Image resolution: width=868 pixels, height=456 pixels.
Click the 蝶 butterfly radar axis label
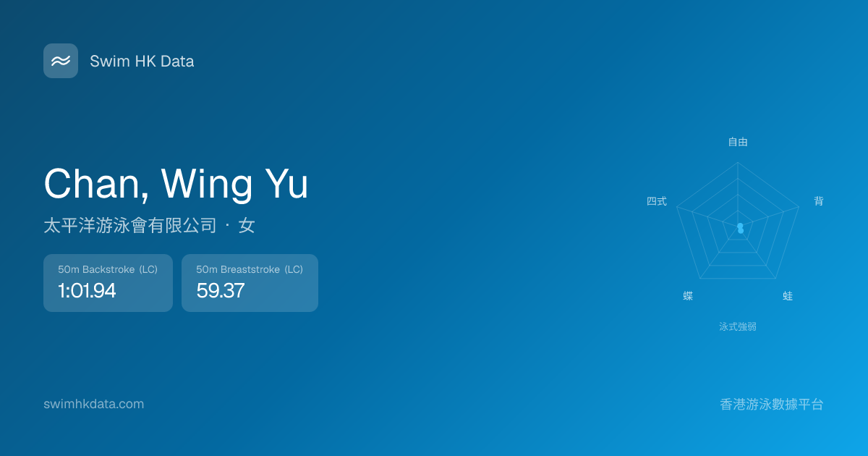click(x=688, y=296)
